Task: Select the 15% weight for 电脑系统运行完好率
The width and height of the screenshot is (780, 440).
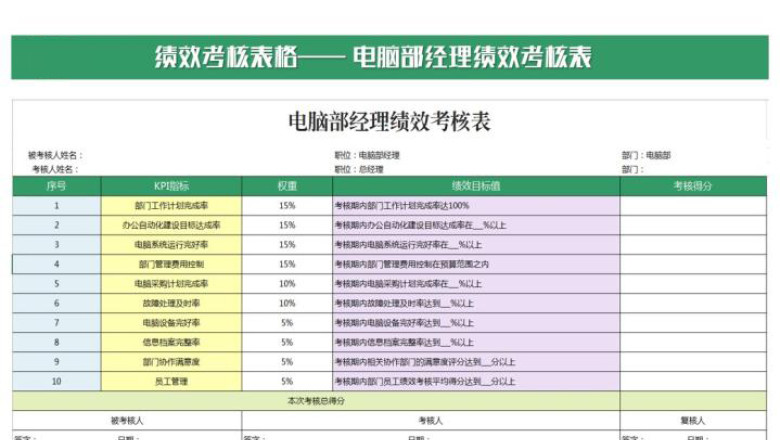Action: (287, 245)
